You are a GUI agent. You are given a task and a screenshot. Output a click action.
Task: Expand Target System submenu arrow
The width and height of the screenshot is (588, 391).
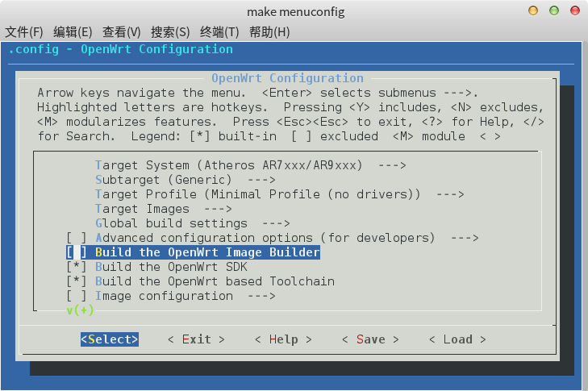click(x=392, y=165)
